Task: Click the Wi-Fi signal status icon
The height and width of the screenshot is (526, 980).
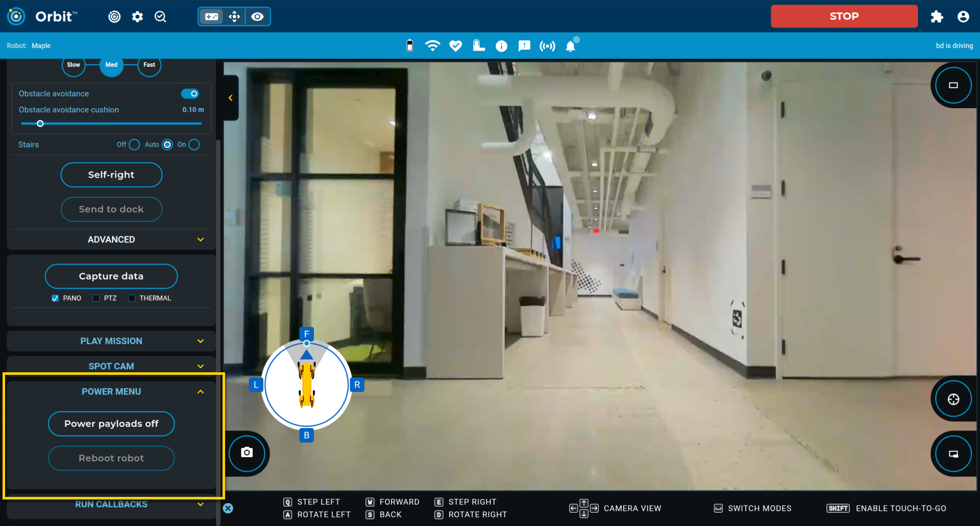Action: [432, 46]
